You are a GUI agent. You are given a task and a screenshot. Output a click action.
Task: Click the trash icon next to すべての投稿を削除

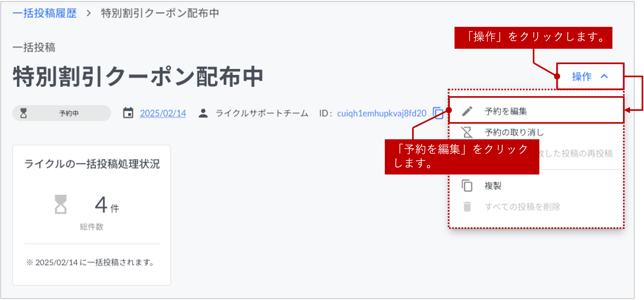tap(467, 207)
